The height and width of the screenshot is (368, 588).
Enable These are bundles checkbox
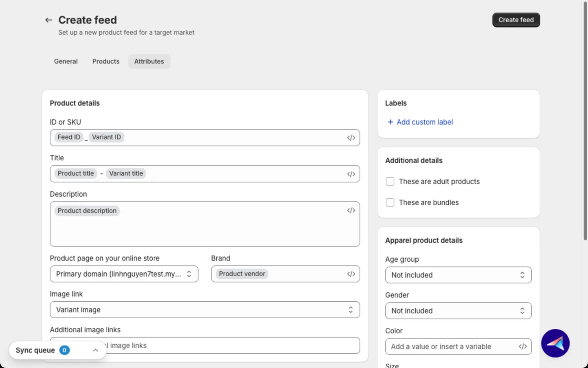click(390, 202)
